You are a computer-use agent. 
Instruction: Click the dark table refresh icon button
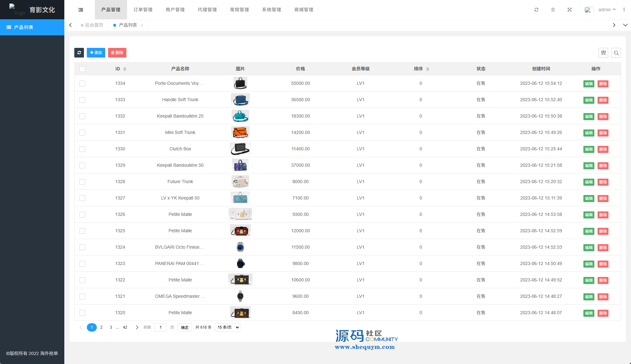click(x=79, y=53)
